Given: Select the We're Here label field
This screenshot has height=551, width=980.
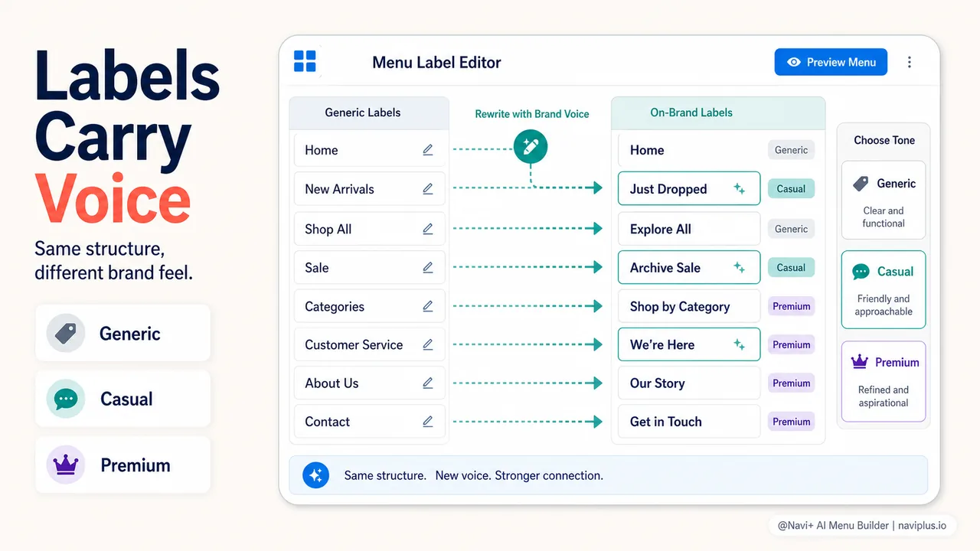Looking at the screenshot, I should tap(689, 344).
